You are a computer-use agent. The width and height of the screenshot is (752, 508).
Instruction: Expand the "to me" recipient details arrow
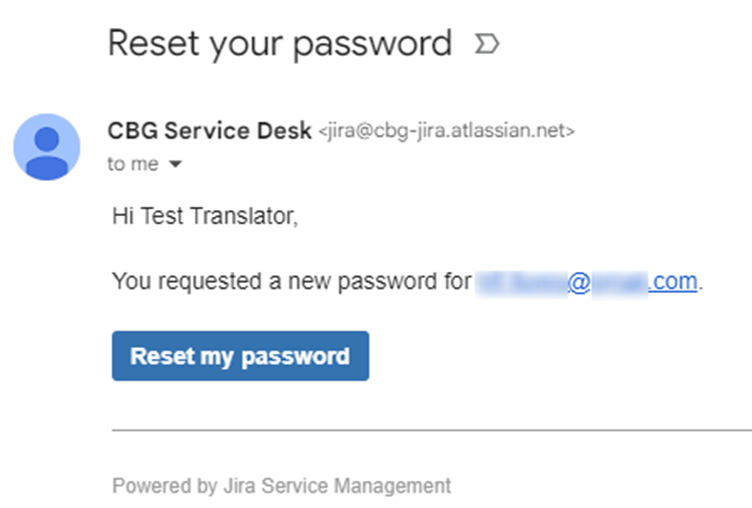(x=176, y=164)
